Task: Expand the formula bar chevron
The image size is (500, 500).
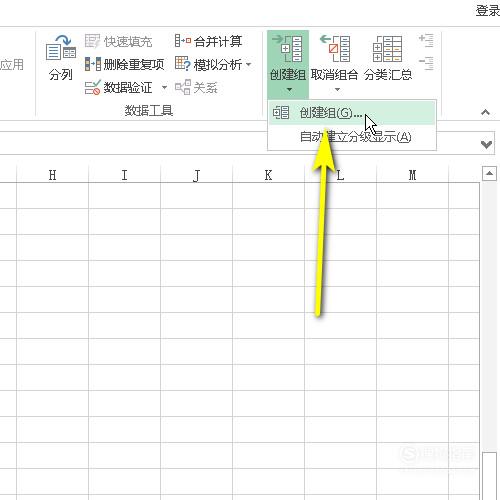Action: [487, 144]
